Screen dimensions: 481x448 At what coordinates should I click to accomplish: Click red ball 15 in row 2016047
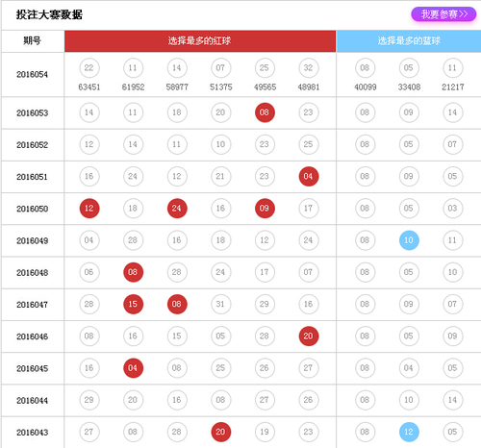133,304
